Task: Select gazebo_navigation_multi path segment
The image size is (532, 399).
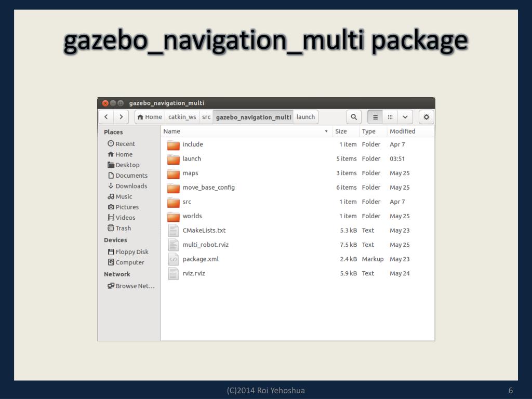Action: (254, 117)
